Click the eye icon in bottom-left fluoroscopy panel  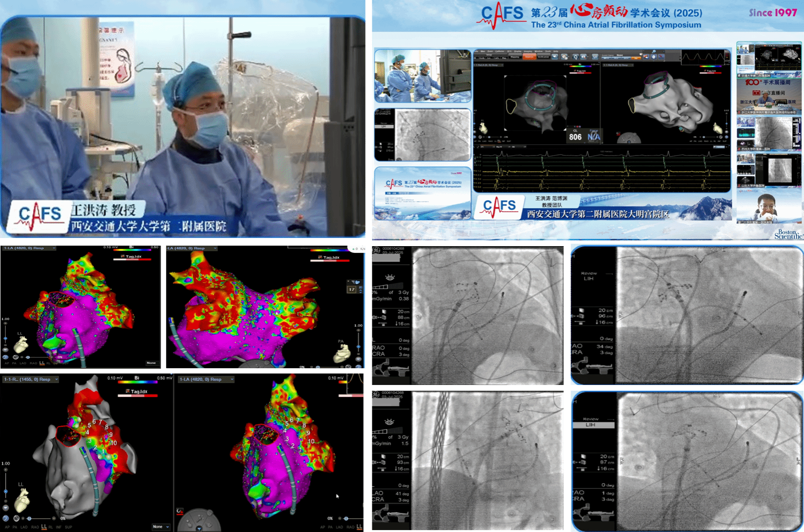390,422
